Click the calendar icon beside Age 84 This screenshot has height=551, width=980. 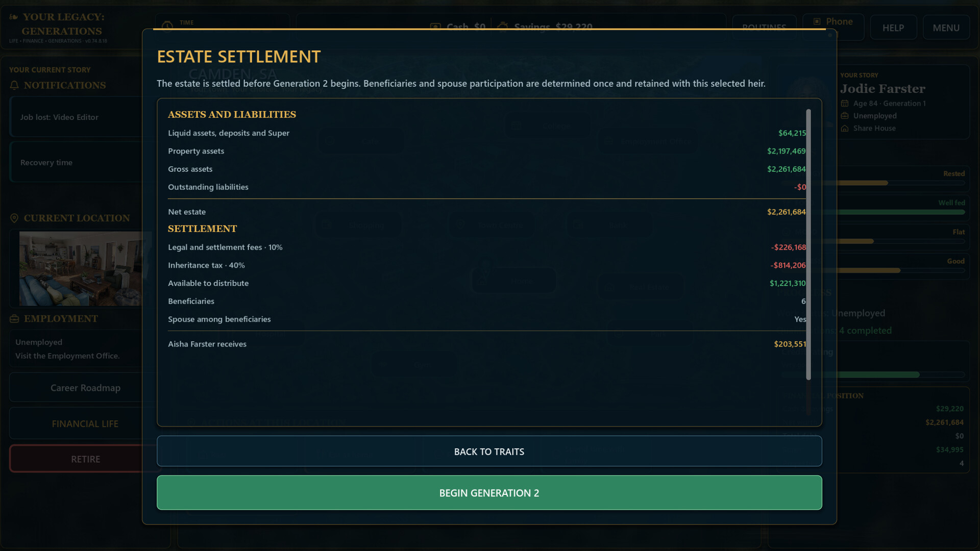[x=845, y=104]
